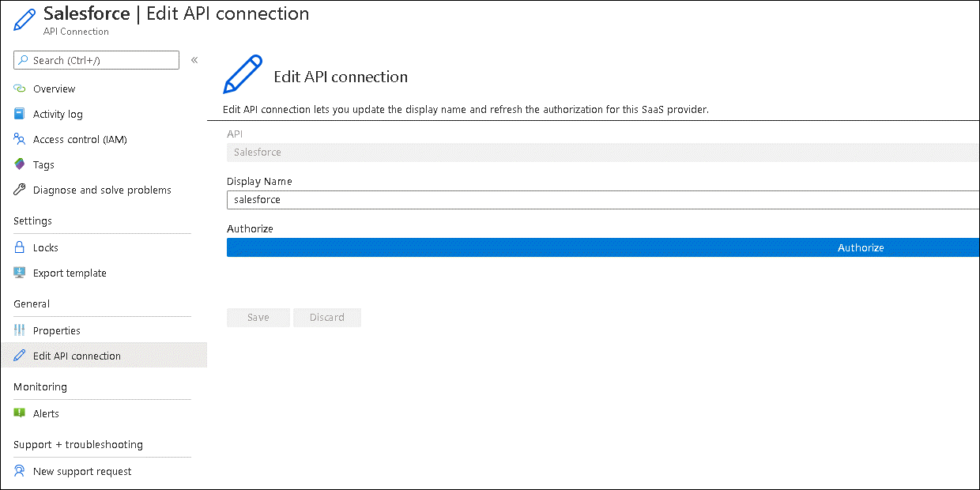The image size is (980, 490).
Task: Click the Display Name text field
Action: click(601, 200)
